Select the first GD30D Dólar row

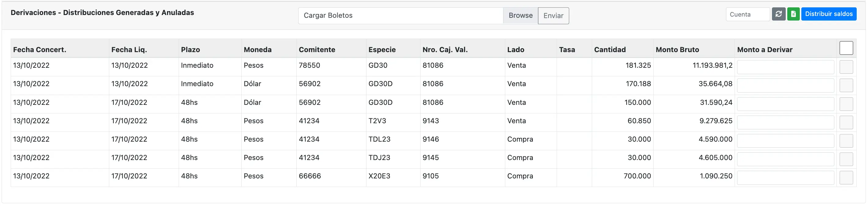(x=846, y=85)
